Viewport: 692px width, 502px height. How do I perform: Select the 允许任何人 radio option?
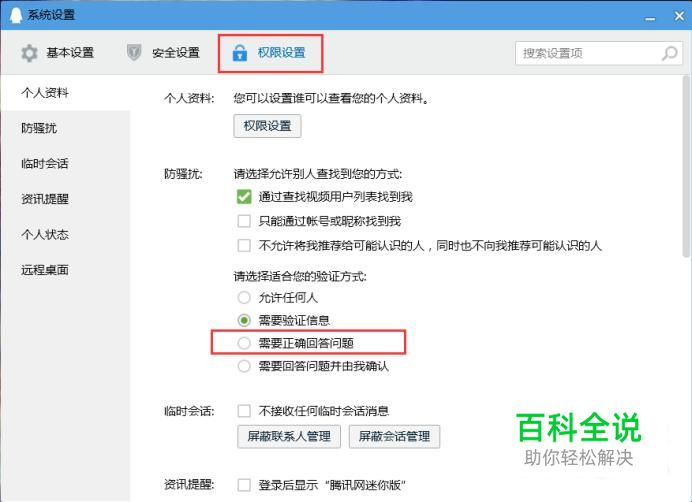[244, 297]
